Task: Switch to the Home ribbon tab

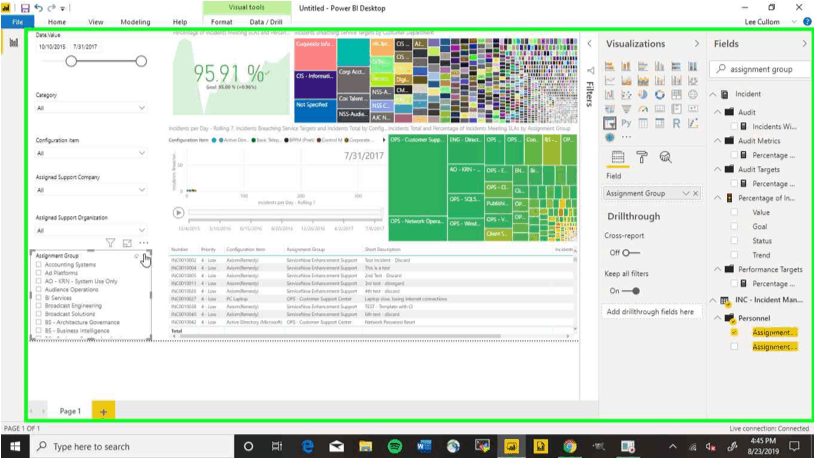Action: (x=57, y=22)
